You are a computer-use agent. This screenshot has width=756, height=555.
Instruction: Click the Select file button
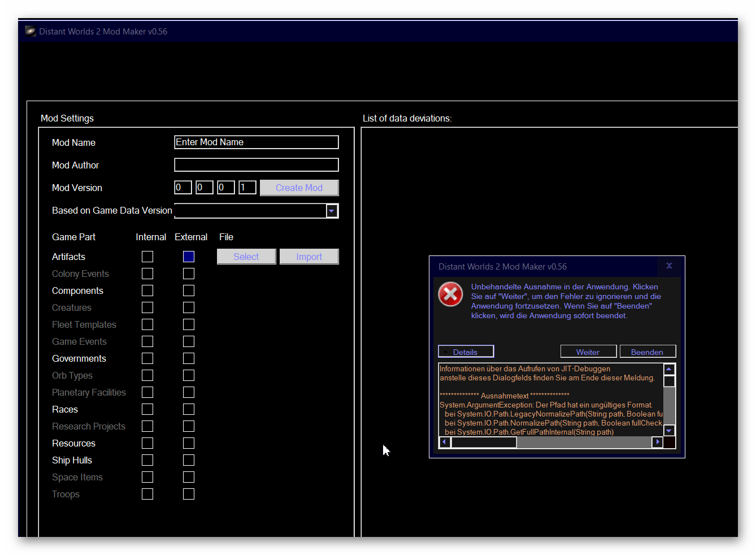[246, 257]
